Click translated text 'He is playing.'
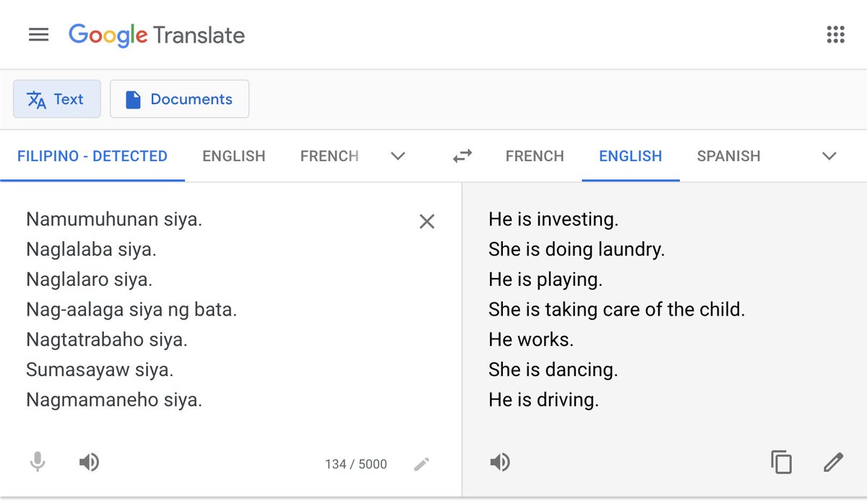This screenshot has width=867, height=504. (x=545, y=279)
